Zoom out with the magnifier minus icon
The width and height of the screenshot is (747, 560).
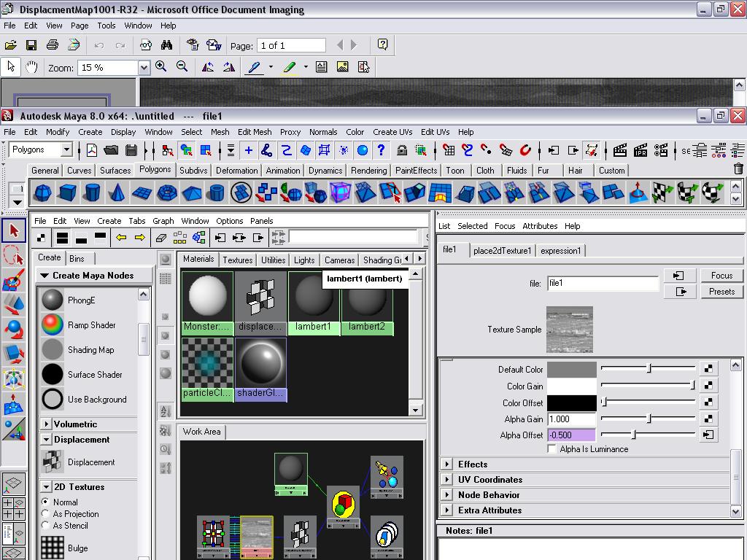point(182,66)
